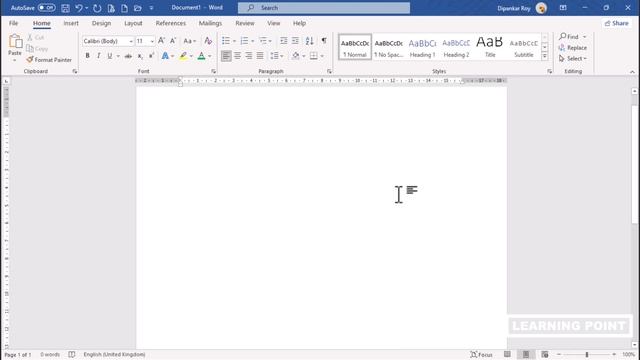640x360 pixels.
Task: Click the Search box in title bar
Action: (x=324, y=8)
